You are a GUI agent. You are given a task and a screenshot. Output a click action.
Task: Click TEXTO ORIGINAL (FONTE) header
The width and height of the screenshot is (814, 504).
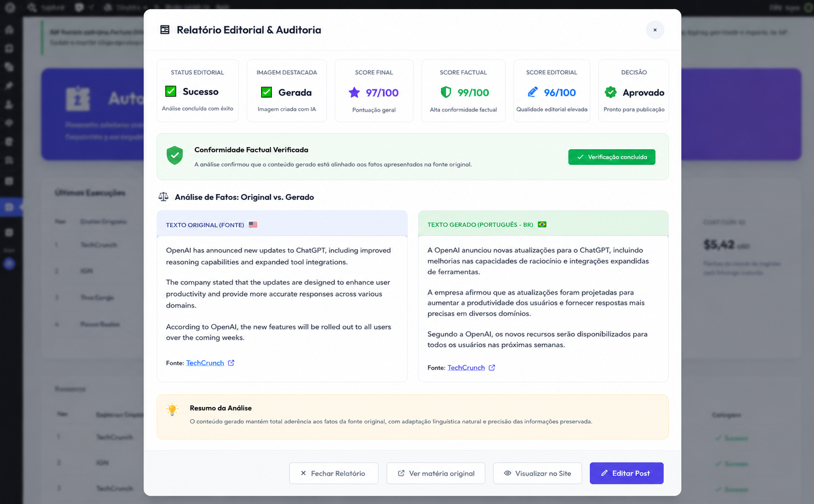[x=205, y=225]
